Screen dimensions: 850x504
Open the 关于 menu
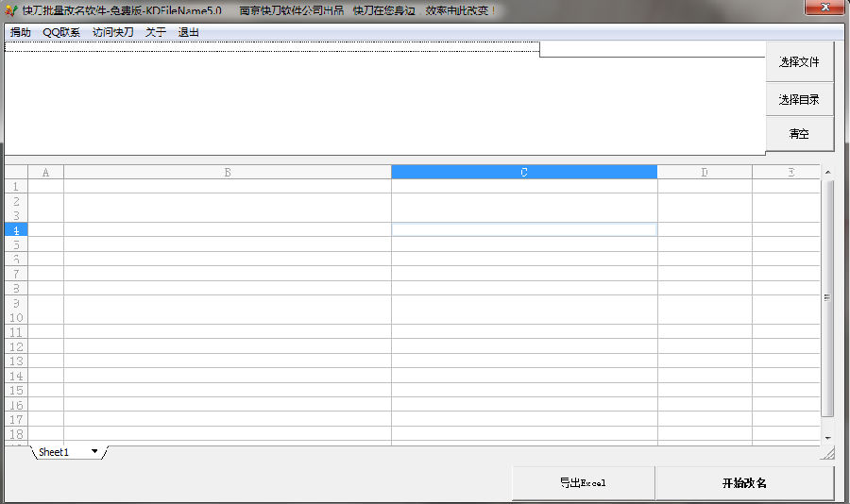(156, 32)
